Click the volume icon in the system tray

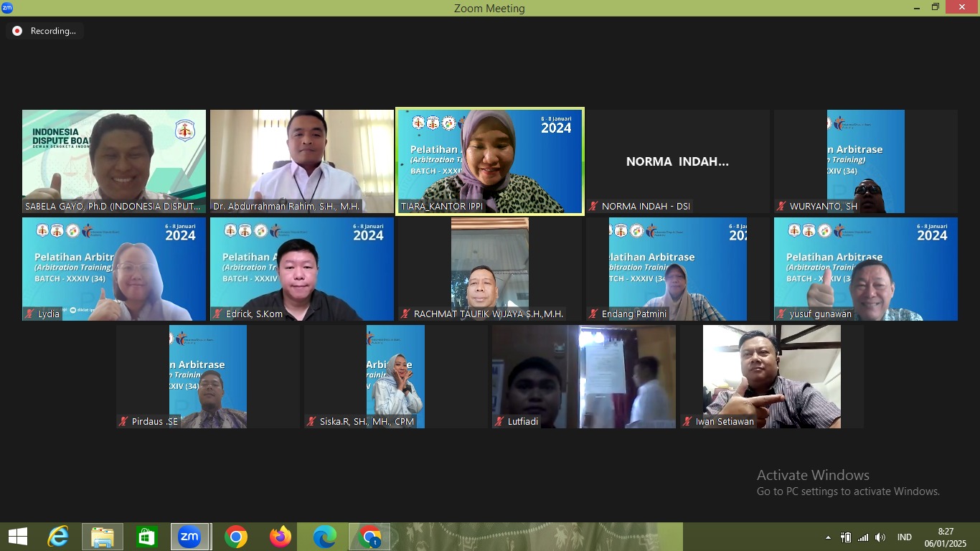point(880,537)
